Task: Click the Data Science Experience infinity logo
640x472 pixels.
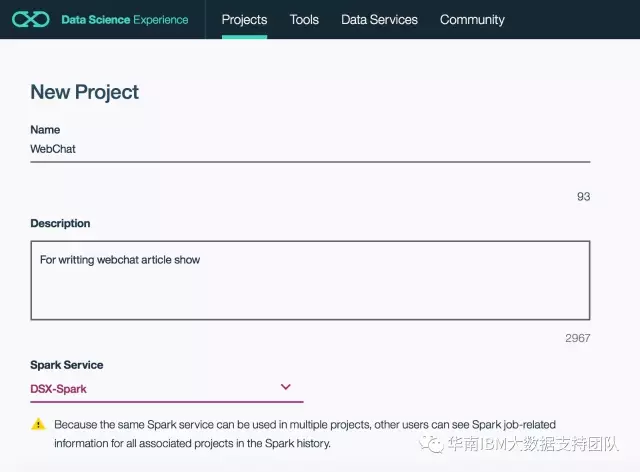Action: pos(31,19)
